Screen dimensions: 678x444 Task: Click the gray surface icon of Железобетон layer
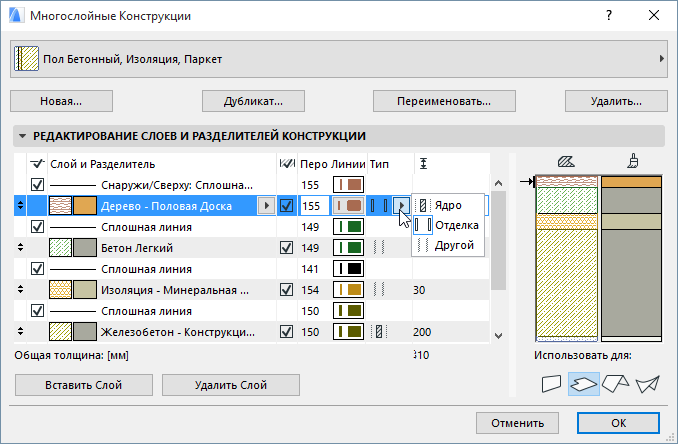(x=85, y=332)
